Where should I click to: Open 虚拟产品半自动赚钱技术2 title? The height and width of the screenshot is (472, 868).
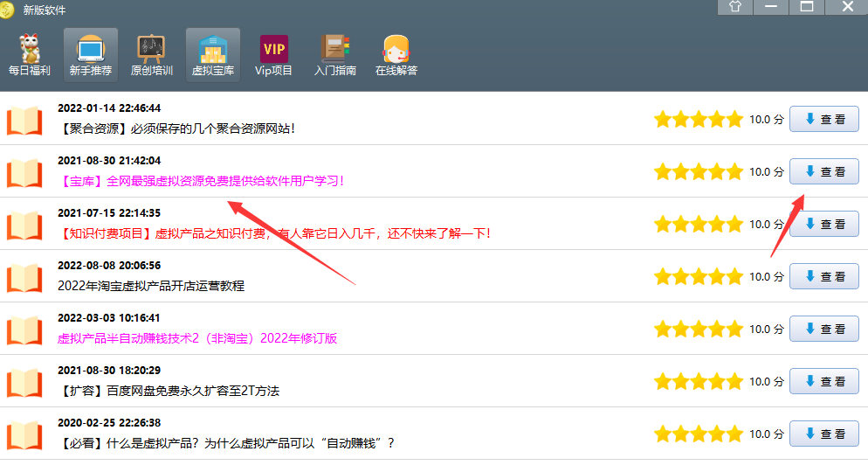197,338
